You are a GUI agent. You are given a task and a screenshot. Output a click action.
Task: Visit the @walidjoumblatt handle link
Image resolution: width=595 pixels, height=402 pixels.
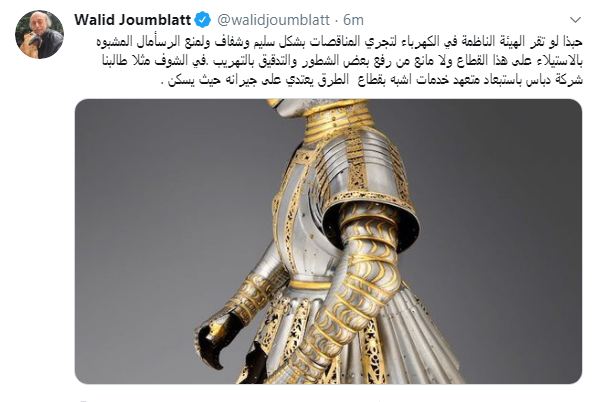tap(273, 20)
